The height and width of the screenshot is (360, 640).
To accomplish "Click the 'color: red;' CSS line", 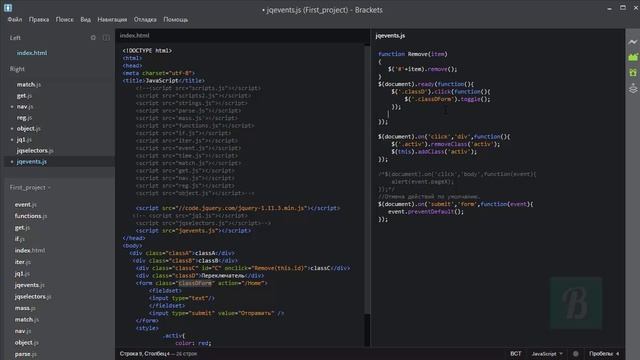I will [x=193, y=343].
